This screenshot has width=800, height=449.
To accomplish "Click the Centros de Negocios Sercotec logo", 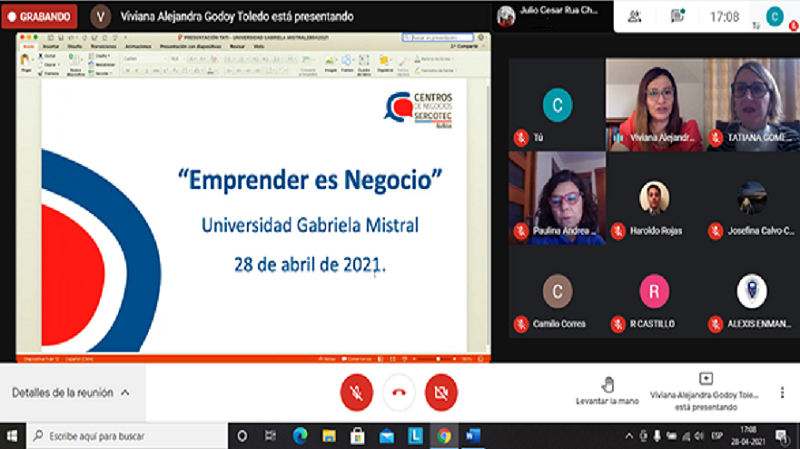I will pos(418,109).
